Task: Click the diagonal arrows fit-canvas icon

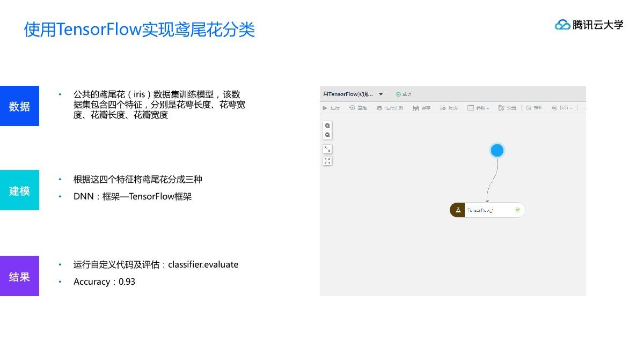Action: (327, 149)
